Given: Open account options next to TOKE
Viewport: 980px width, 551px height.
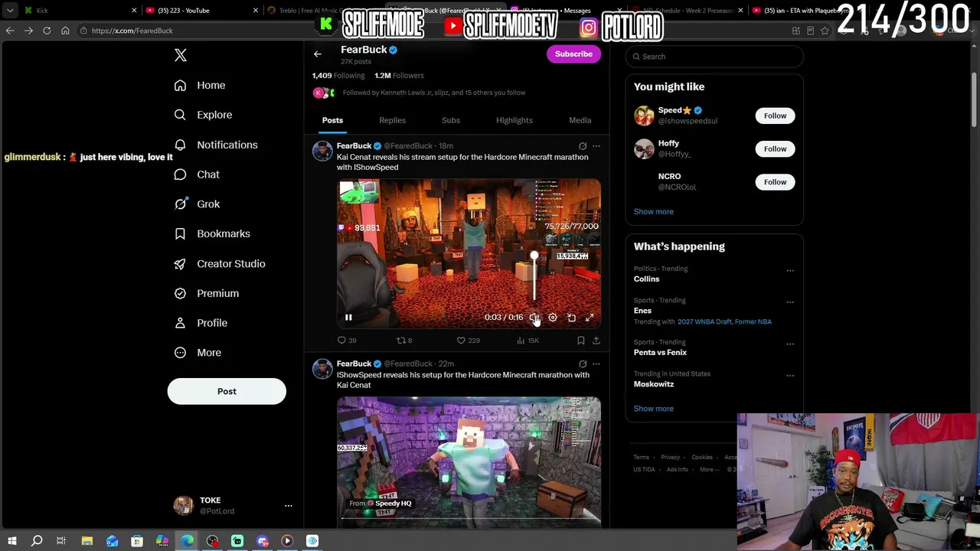Looking at the screenshot, I should (289, 506).
